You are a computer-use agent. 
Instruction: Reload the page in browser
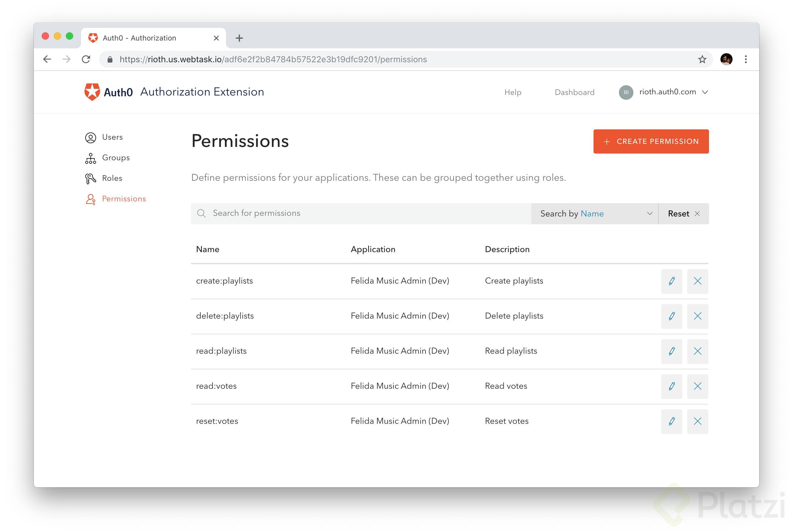point(86,59)
